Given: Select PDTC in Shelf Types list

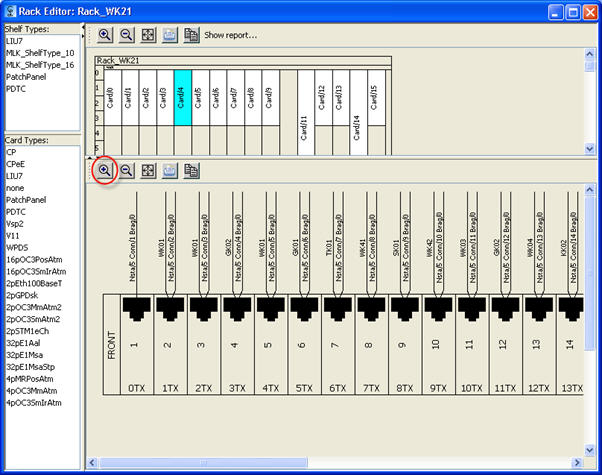Looking at the screenshot, I should coord(16,89).
